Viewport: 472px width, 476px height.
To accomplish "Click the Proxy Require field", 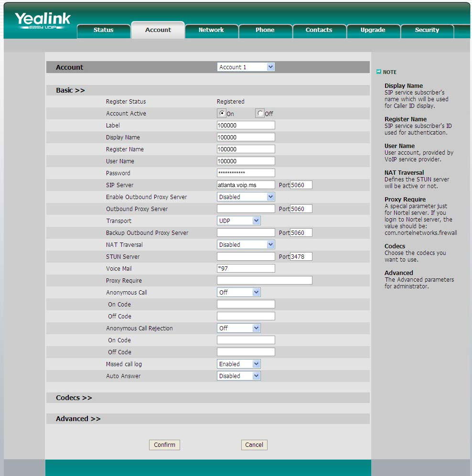I will (x=264, y=280).
